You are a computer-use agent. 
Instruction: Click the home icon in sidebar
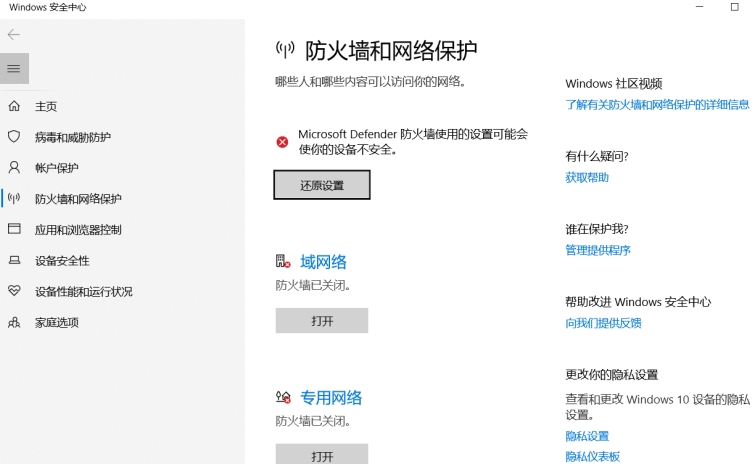coord(14,106)
